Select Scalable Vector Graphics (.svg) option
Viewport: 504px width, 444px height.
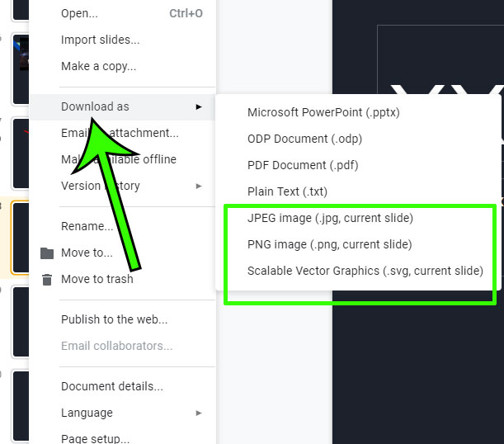pos(365,271)
